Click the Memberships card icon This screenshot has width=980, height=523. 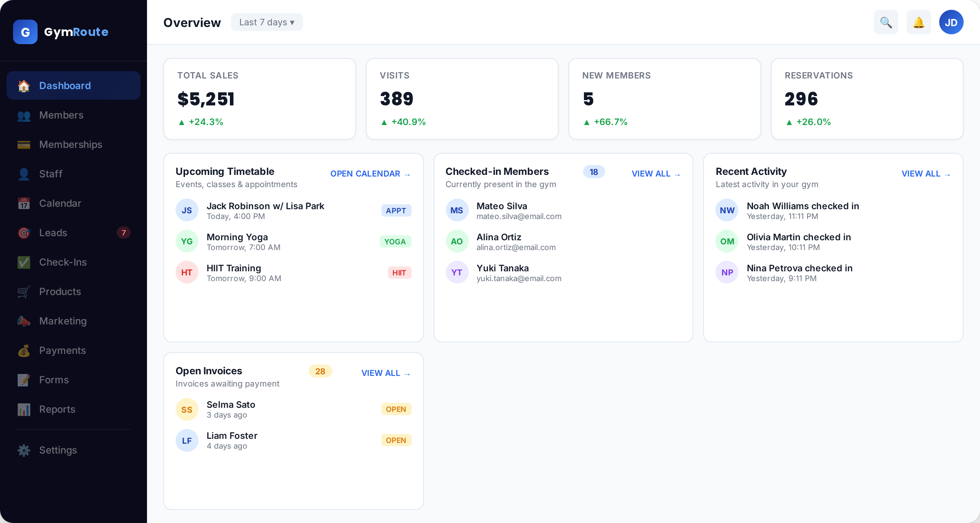(x=24, y=145)
